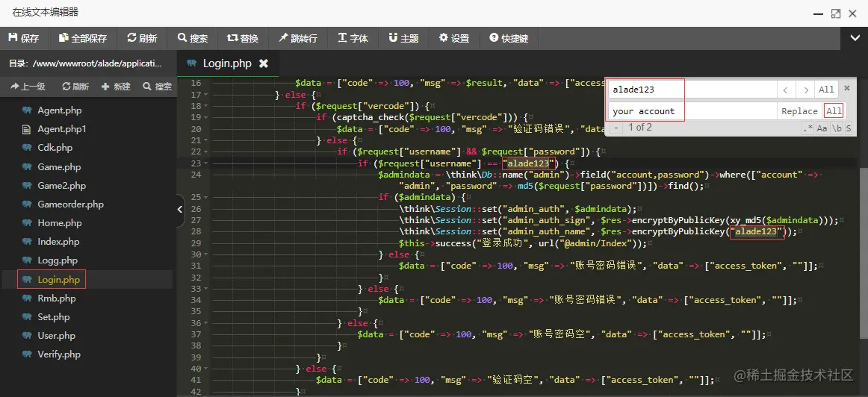Open the 替换 replace tool
The height and width of the screenshot is (397, 868).
(x=243, y=38)
